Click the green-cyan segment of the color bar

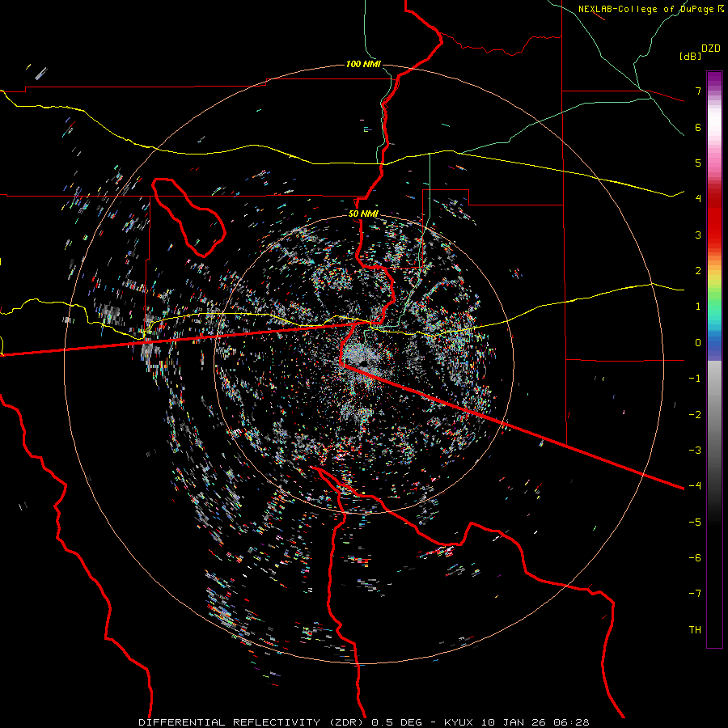[714, 309]
